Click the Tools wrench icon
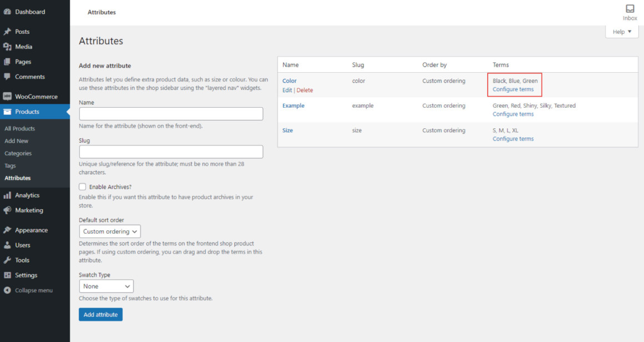This screenshot has width=644, height=342. 7,260
